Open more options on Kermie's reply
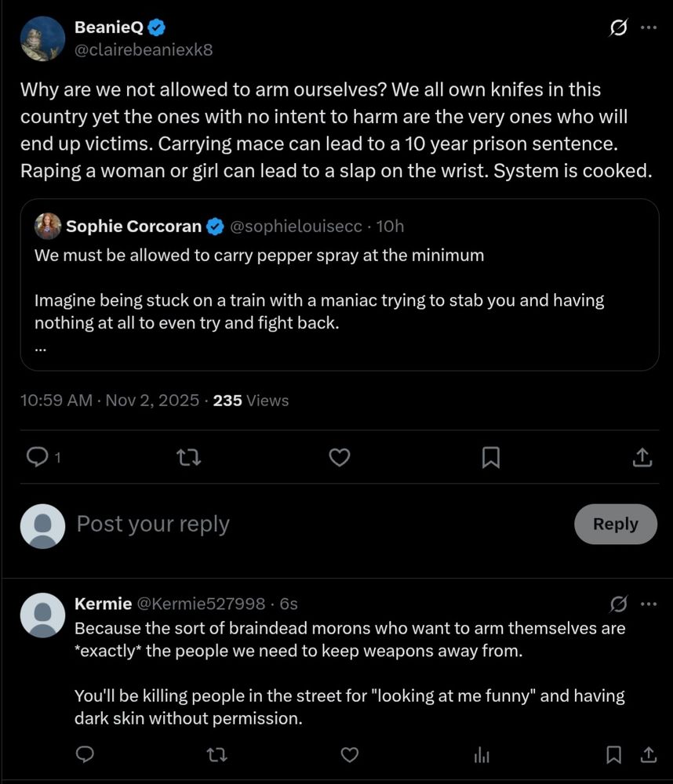Viewport: 673px width, 784px height. [648, 604]
